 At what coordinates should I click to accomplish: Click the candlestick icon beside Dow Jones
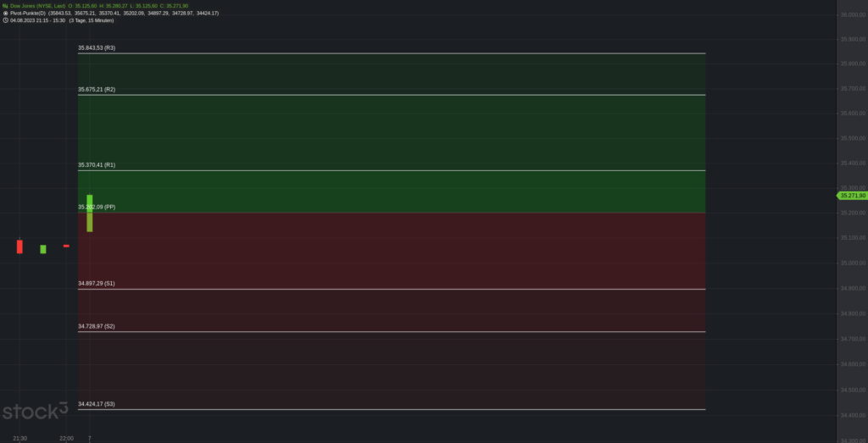tap(6, 6)
